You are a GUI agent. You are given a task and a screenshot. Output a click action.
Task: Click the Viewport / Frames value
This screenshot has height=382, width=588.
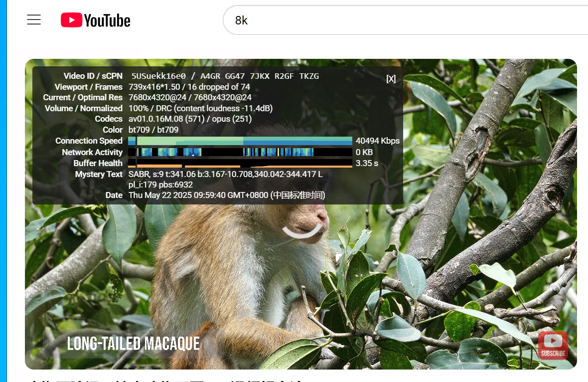[189, 87]
